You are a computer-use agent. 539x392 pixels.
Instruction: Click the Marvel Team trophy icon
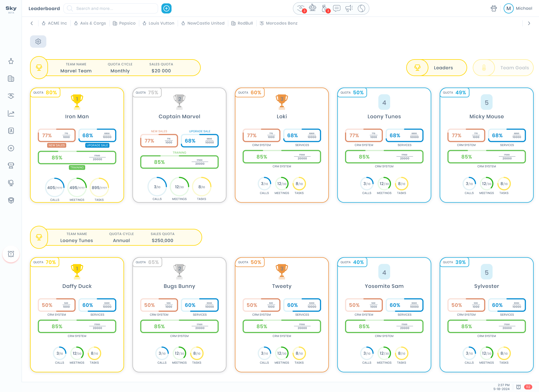pyautogui.click(x=39, y=68)
